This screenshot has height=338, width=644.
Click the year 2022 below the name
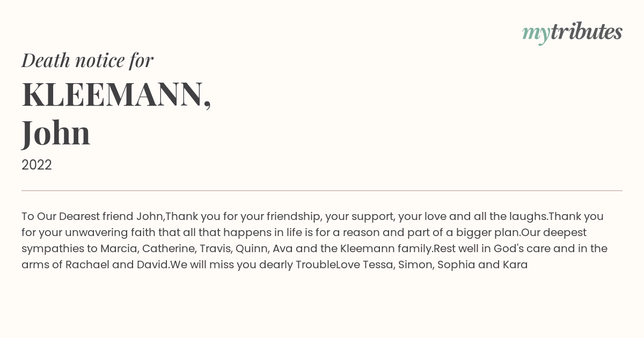pyautogui.click(x=36, y=165)
